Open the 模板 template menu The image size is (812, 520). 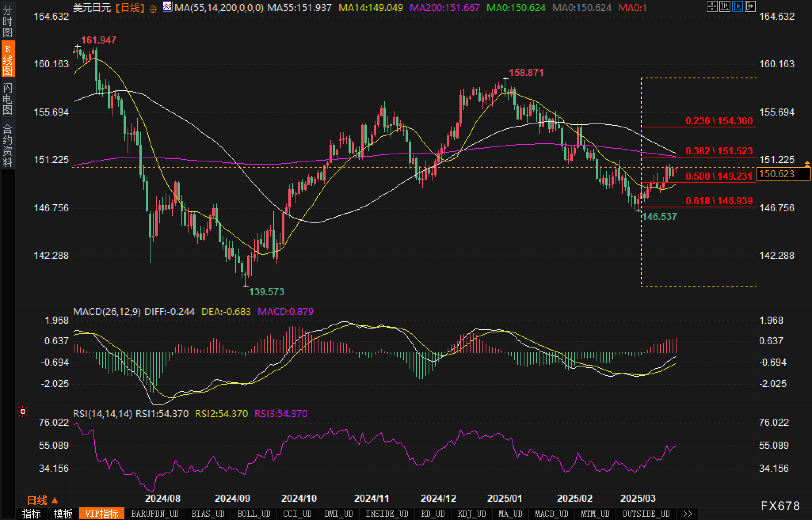[63, 514]
